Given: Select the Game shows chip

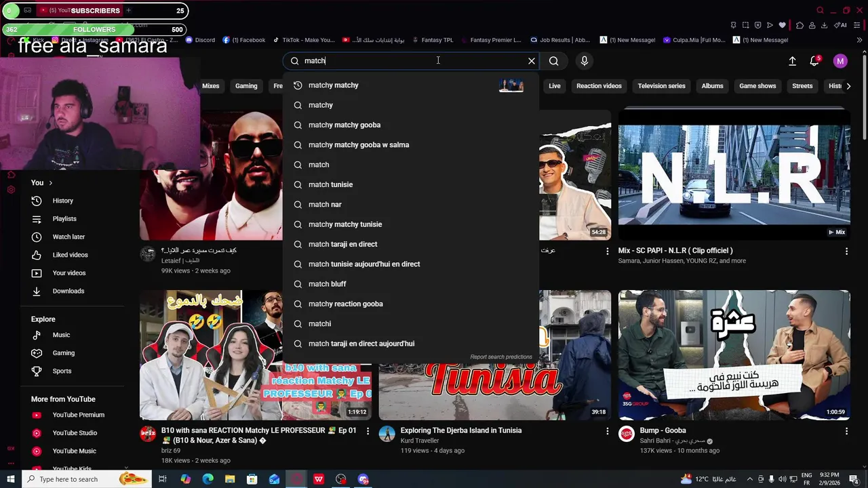Looking at the screenshot, I should tap(757, 86).
